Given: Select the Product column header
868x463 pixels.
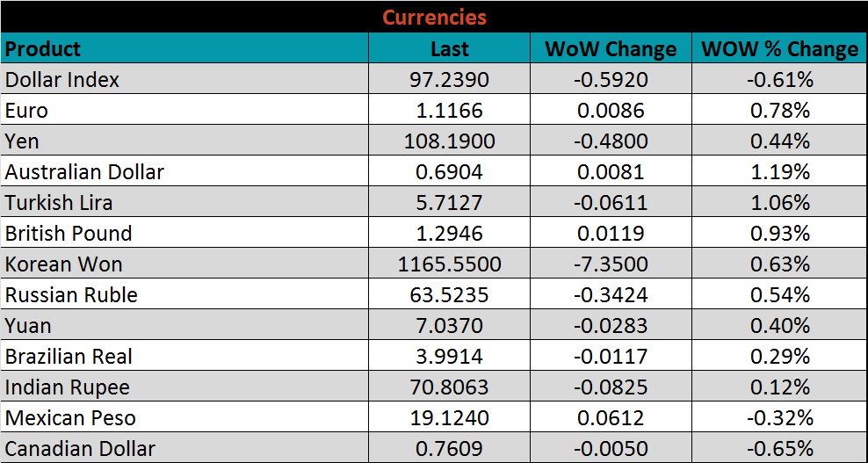Looking at the screenshot, I should pos(43,49).
